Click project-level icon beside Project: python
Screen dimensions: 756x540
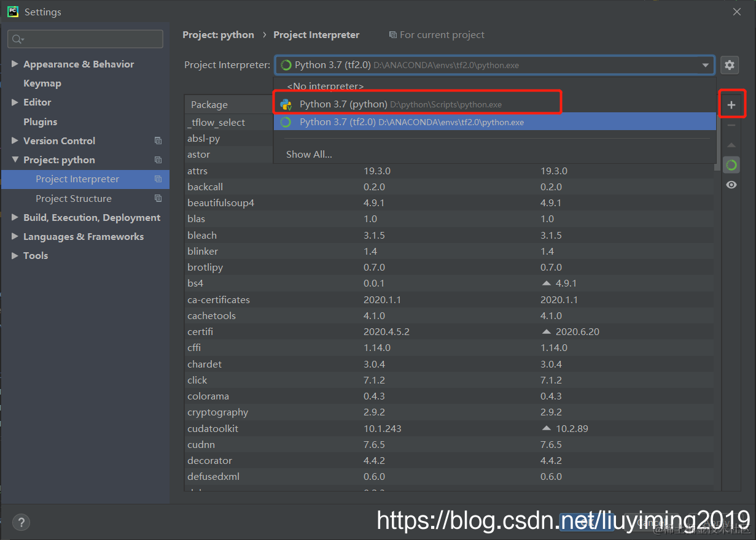(158, 160)
